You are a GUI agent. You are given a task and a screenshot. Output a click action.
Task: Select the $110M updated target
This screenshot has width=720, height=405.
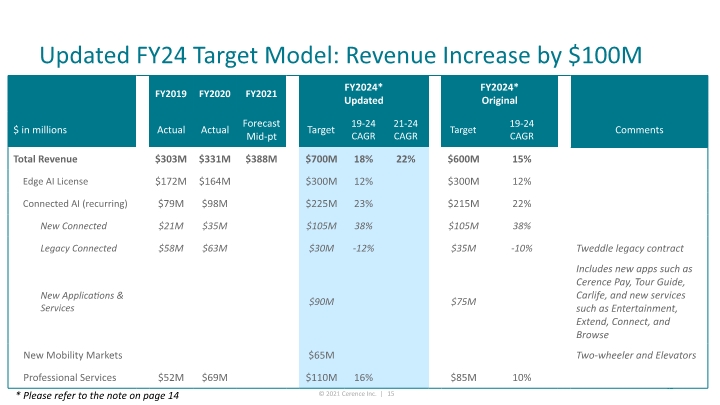[321, 377]
